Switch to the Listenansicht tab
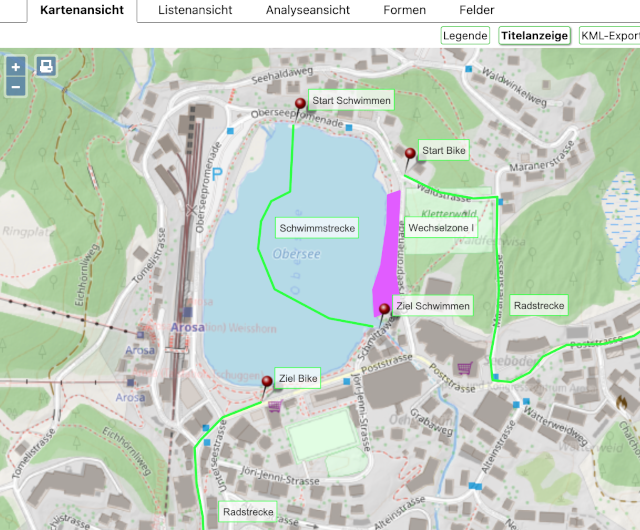This screenshot has height=530, width=640. pos(195,11)
